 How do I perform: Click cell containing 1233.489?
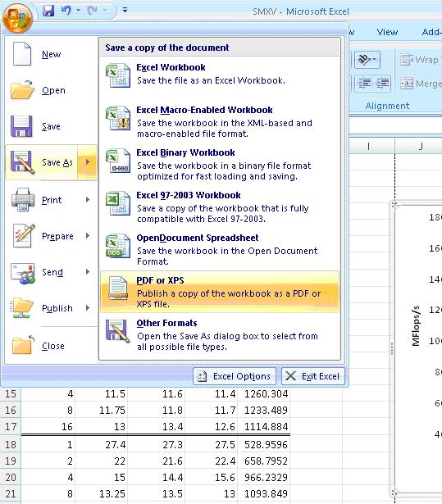(264, 411)
